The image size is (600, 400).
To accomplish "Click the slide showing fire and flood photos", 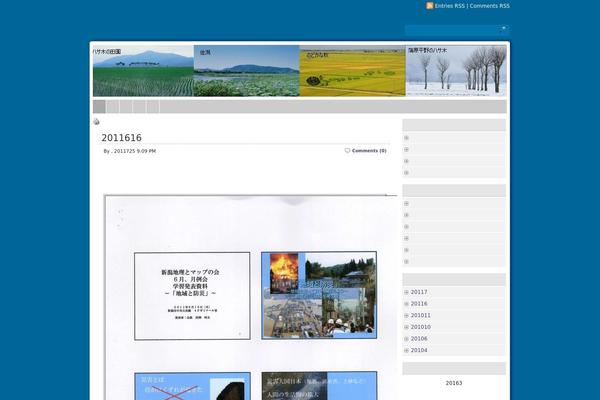I will [319, 295].
